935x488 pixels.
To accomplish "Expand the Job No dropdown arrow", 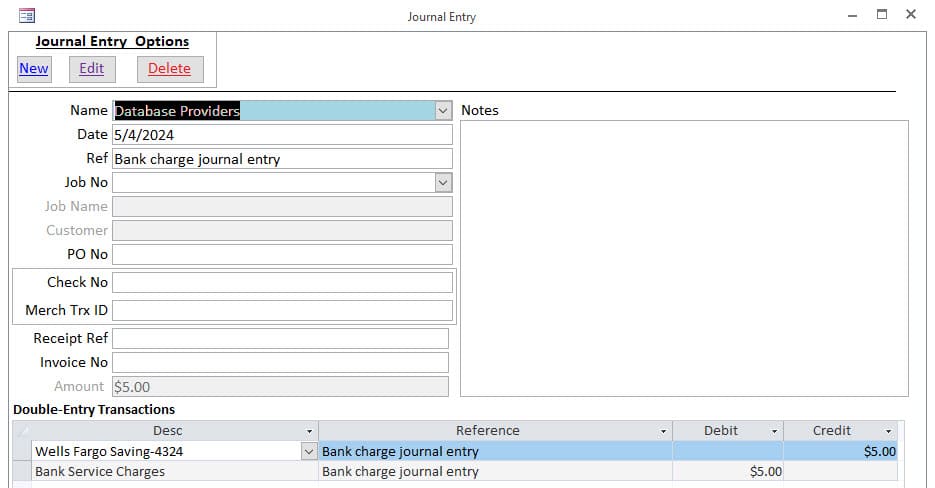I will pyautogui.click(x=443, y=183).
